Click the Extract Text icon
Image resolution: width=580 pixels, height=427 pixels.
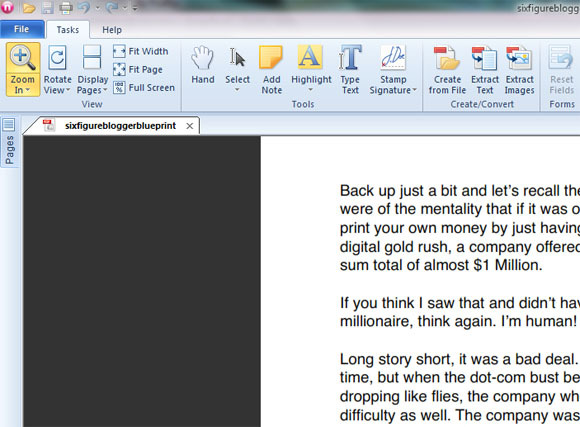(485, 58)
